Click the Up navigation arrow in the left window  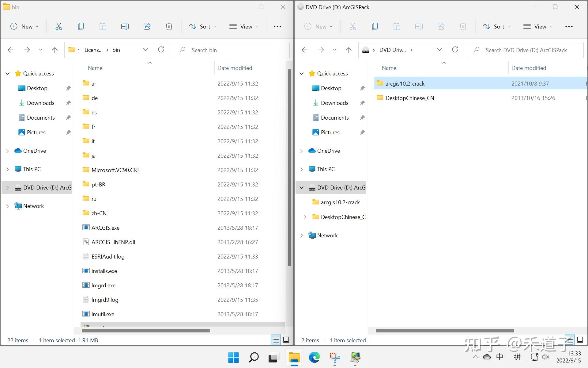[55, 50]
